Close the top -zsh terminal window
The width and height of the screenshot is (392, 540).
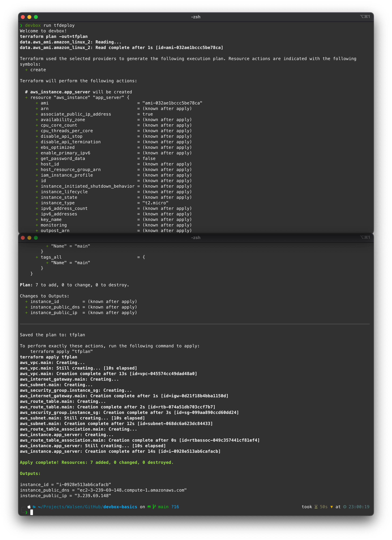coord(23,17)
